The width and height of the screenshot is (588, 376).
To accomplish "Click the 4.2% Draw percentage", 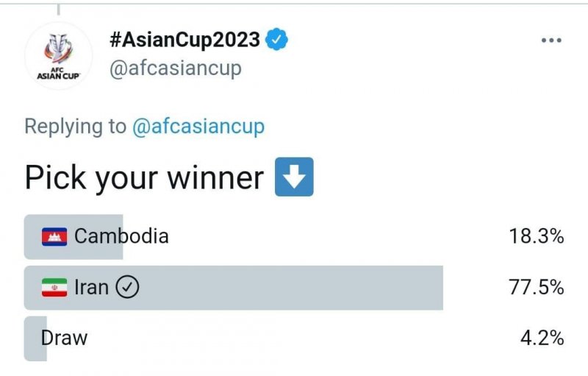I will point(542,338).
